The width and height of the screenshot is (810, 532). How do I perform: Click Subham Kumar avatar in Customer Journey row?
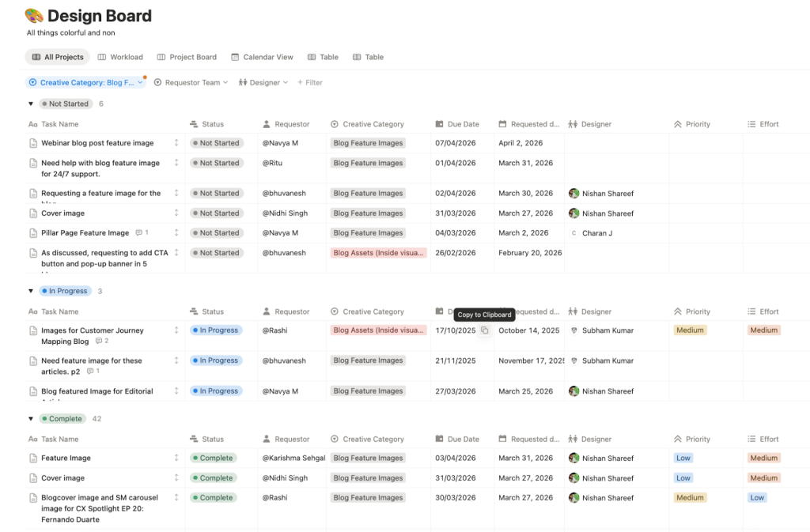point(574,330)
